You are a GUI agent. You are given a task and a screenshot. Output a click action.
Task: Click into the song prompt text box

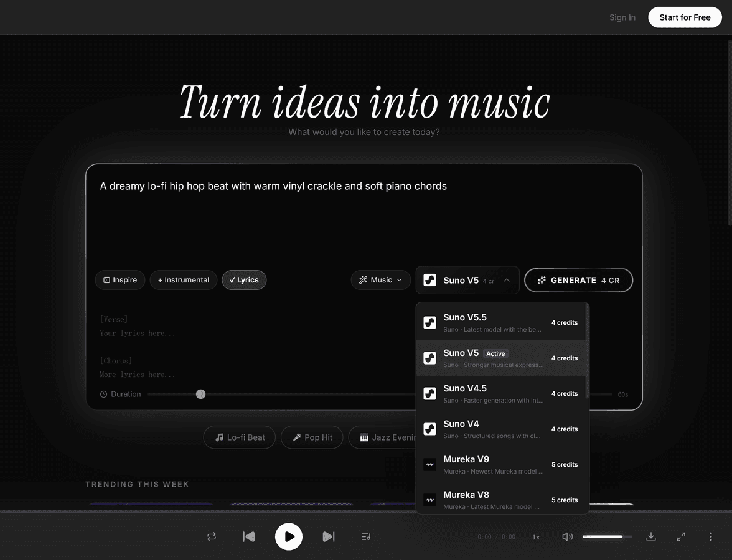(364, 211)
